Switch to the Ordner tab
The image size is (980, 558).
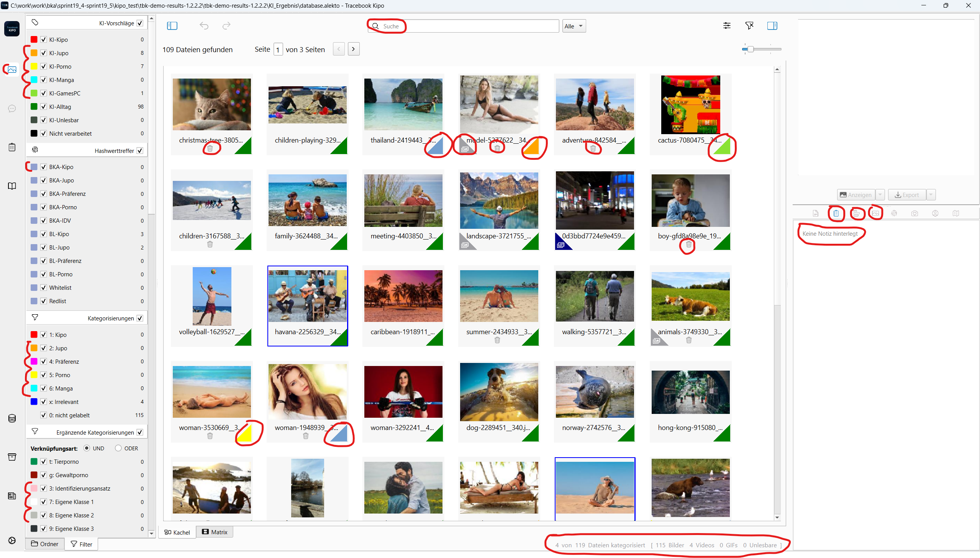pos(45,544)
